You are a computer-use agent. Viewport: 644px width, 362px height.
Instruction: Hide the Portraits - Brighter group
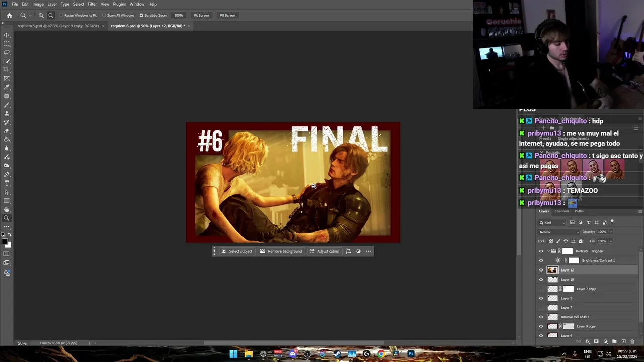541,251
